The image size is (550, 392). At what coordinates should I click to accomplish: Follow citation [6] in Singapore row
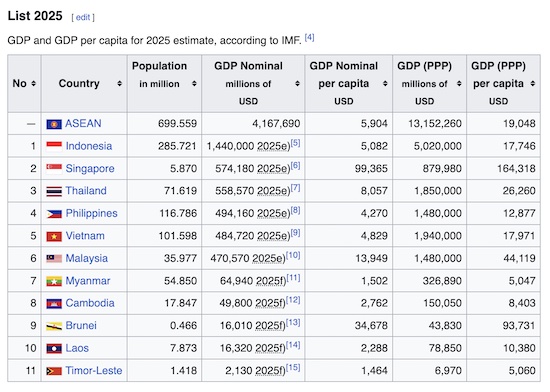coord(295,165)
